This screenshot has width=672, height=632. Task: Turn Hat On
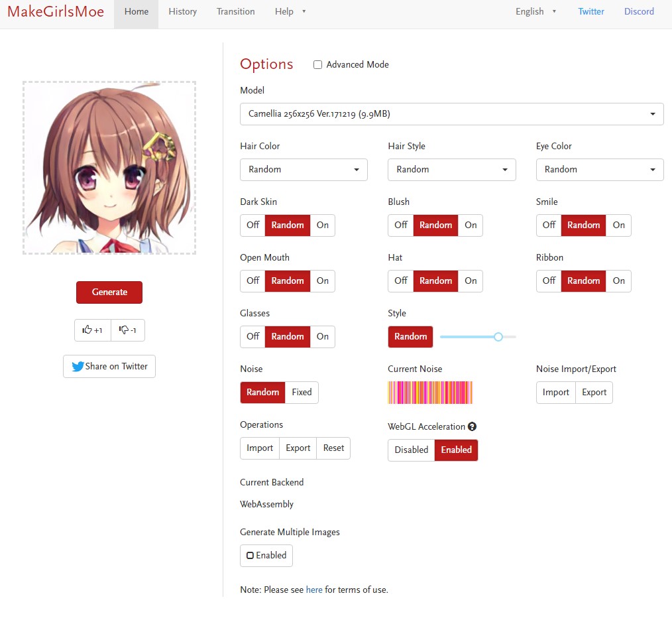pos(471,281)
